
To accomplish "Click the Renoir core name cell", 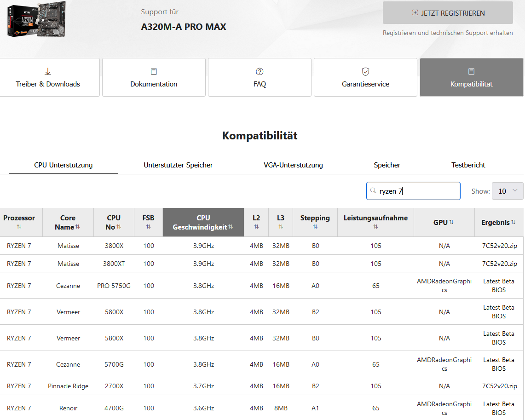I will tap(68, 408).
